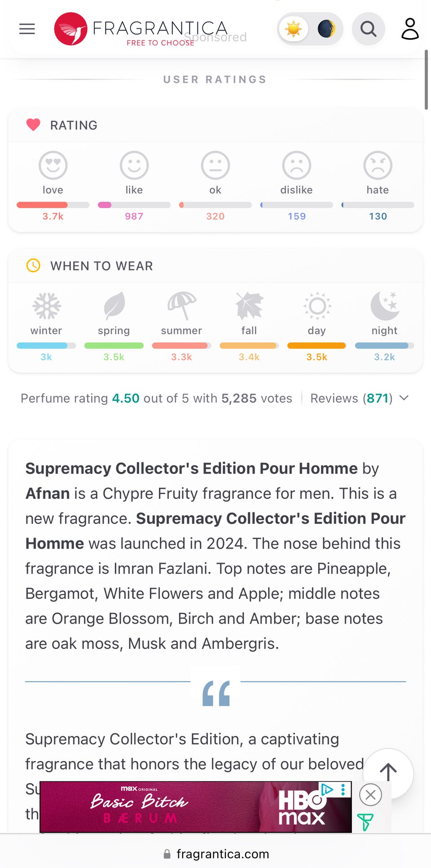Switch to dark mode moon toggle
The image size is (431, 868).
pos(326,29)
